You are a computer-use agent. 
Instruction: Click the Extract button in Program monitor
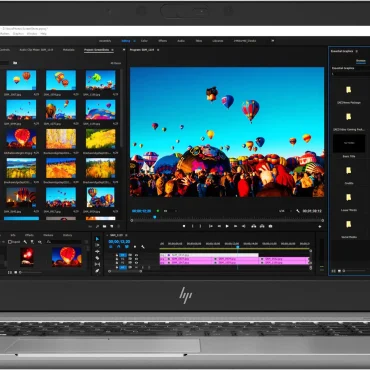pos(262,226)
